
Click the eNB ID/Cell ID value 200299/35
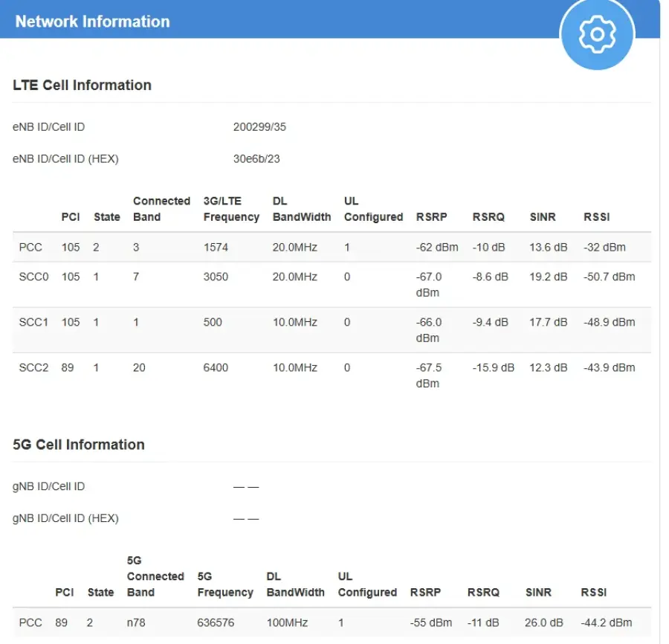(x=259, y=126)
